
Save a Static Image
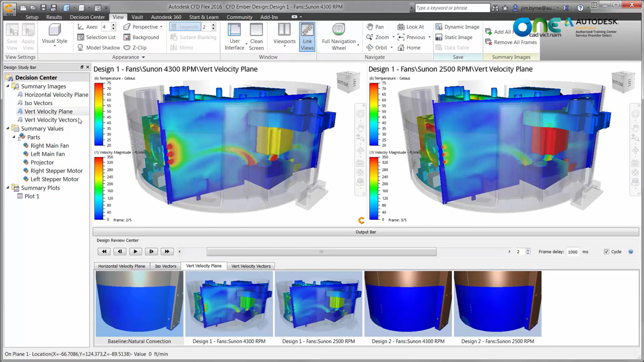[x=454, y=38]
